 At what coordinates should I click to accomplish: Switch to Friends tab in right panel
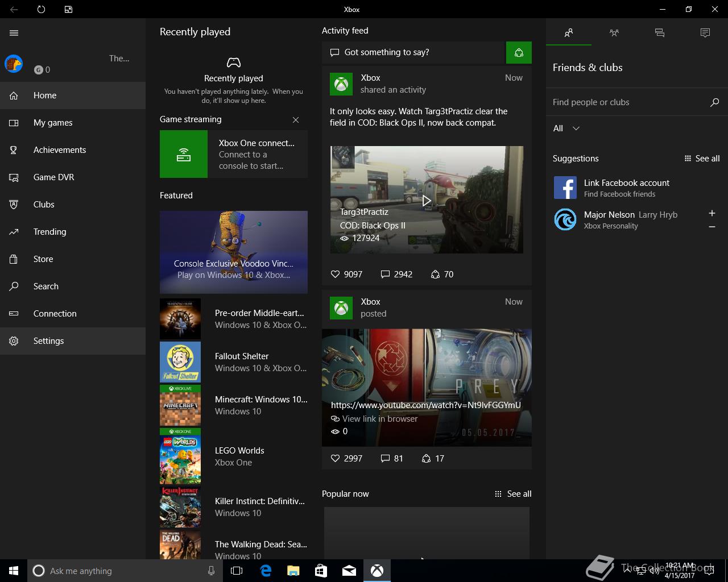569,32
